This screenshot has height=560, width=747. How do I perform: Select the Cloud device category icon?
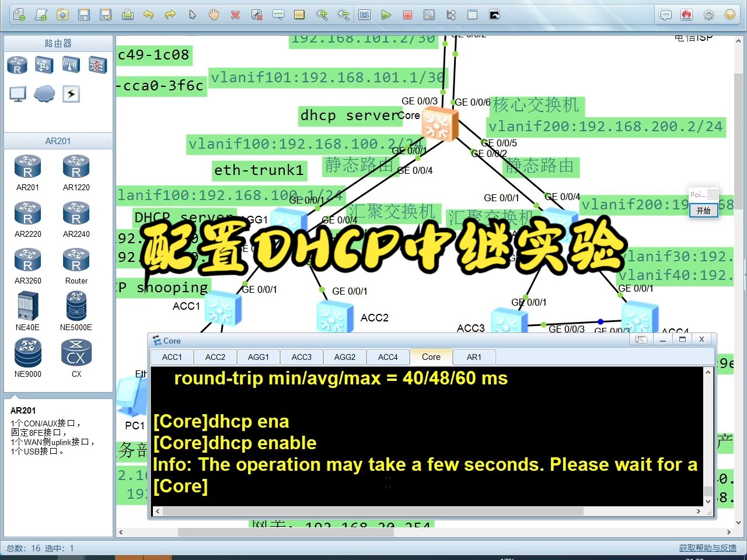[x=44, y=94]
